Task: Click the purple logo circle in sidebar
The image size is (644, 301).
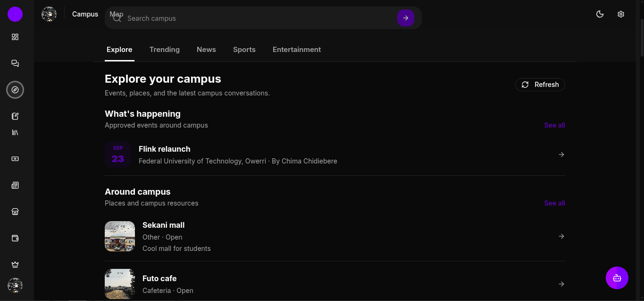Action: tap(15, 14)
